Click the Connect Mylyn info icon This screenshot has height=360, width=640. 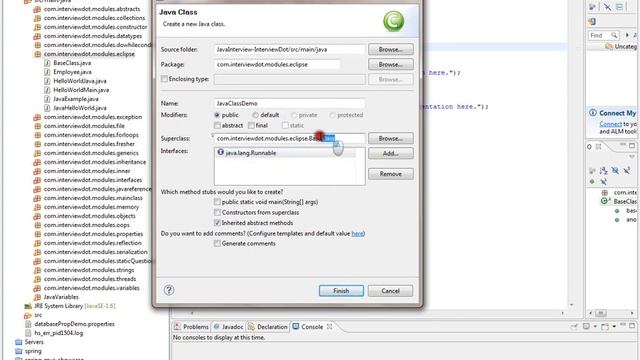point(593,113)
